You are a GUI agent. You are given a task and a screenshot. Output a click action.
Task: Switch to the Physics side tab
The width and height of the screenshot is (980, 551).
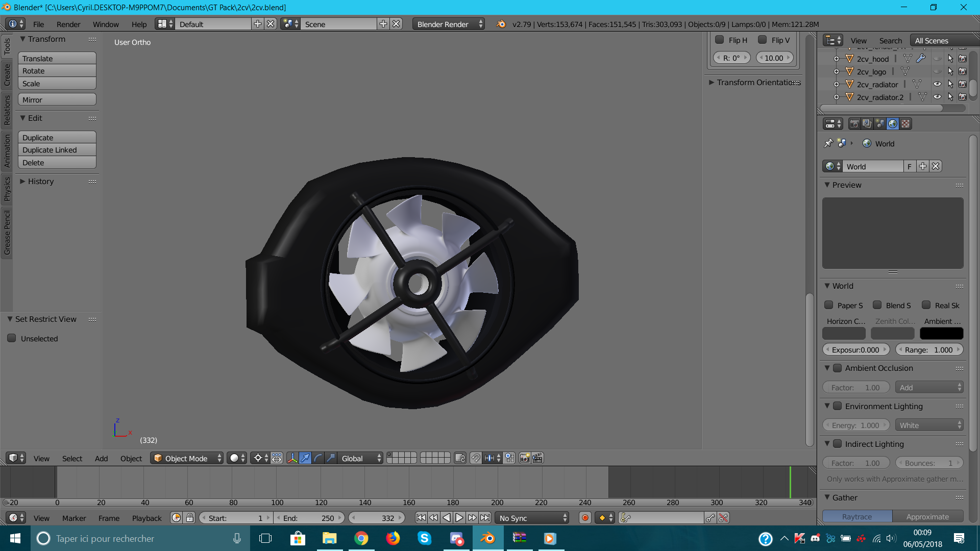[7, 188]
